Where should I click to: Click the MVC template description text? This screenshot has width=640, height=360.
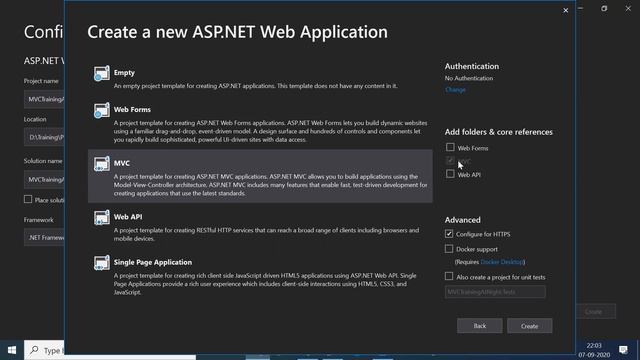(270, 185)
